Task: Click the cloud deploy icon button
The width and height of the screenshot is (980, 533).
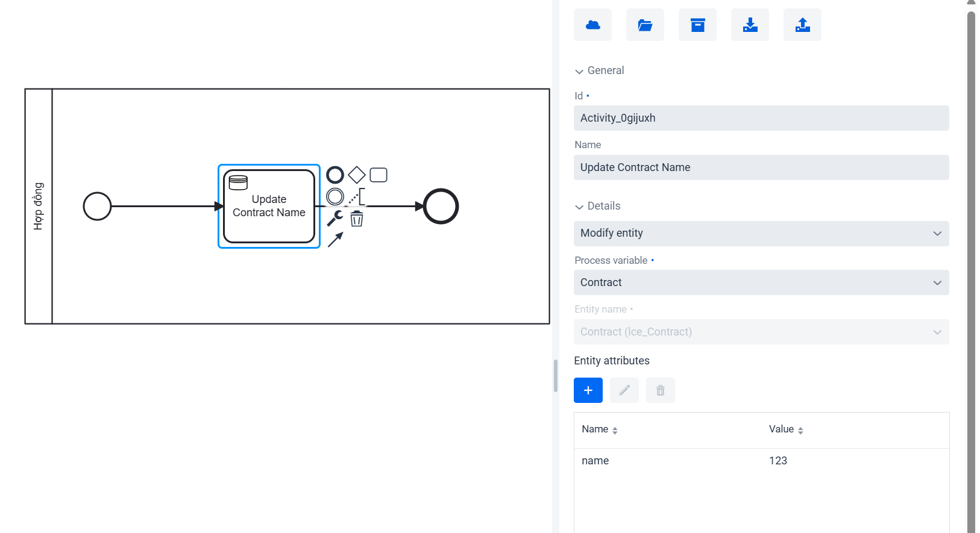Action: point(592,25)
